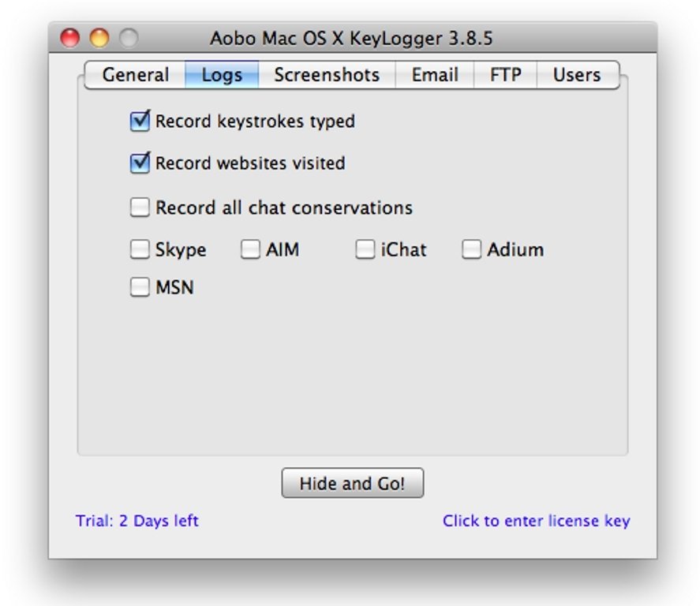Tick the Skype checkbox

(140, 249)
